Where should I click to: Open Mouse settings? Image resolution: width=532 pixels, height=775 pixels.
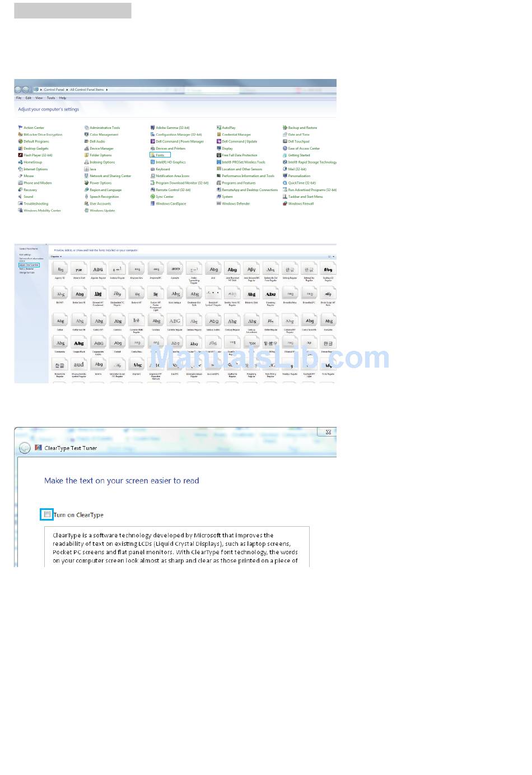pyautogui.click(x=26, y=176)
